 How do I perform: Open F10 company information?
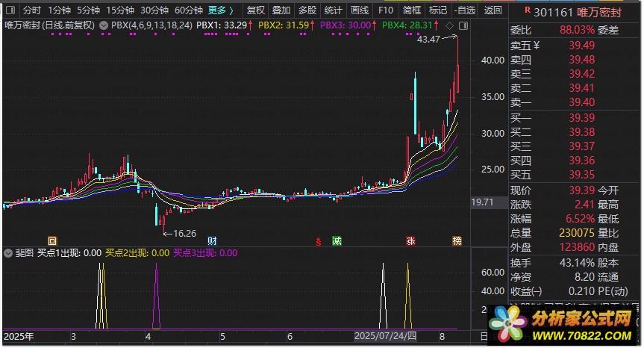pyautogui.click(x=385, y=10)
